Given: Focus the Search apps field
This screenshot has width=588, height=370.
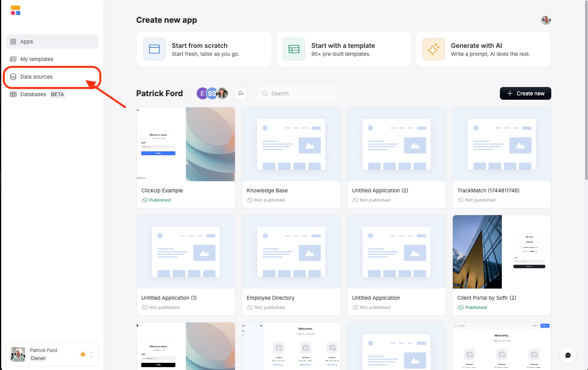Looking at the screenshot, I should pyautogui.click(x=296, y=93).
